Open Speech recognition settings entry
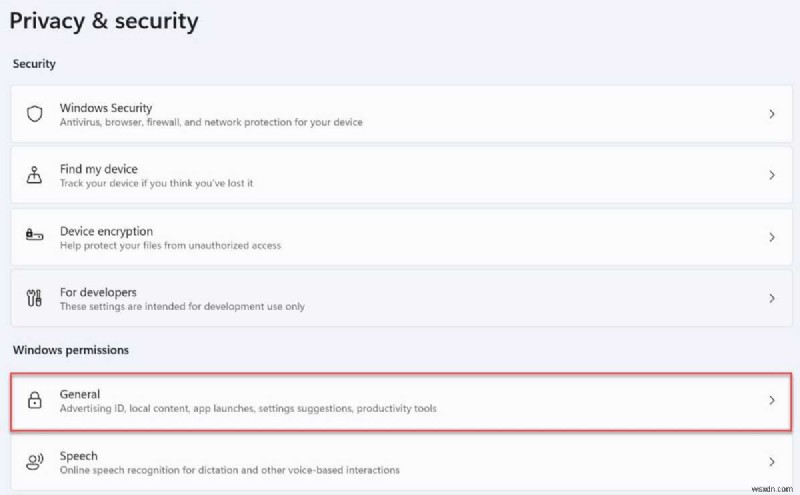The width and height of the screenshot is (800, 495). point(78,456)
